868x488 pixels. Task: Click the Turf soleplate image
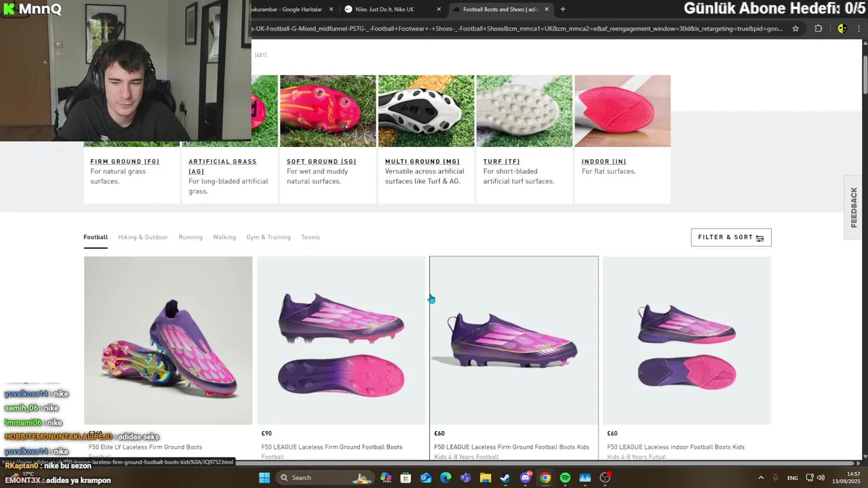pyautogui.click(x=524, y=111)
